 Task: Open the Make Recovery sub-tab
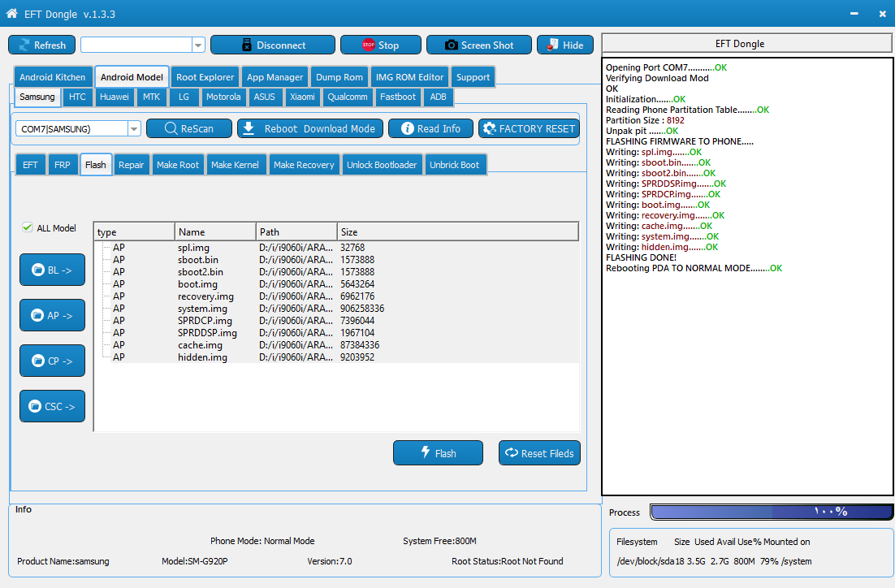coord(305,165)
